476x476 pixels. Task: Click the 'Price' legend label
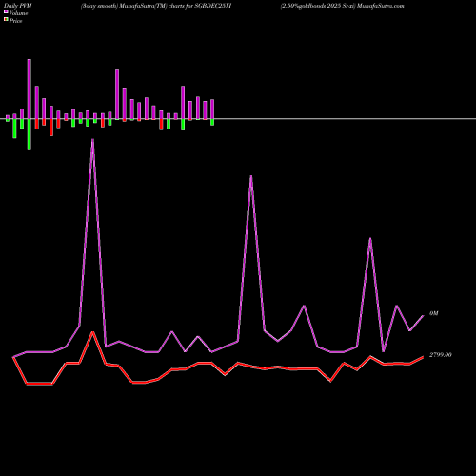[15, 21]
